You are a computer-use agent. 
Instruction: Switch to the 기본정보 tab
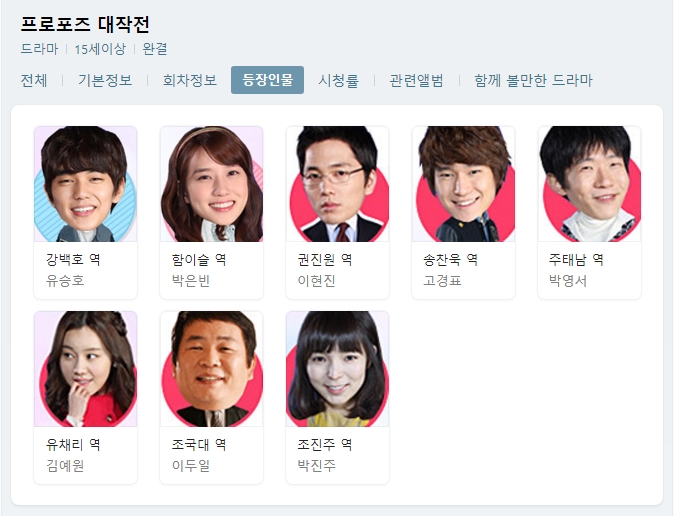(x=105, y=80)
